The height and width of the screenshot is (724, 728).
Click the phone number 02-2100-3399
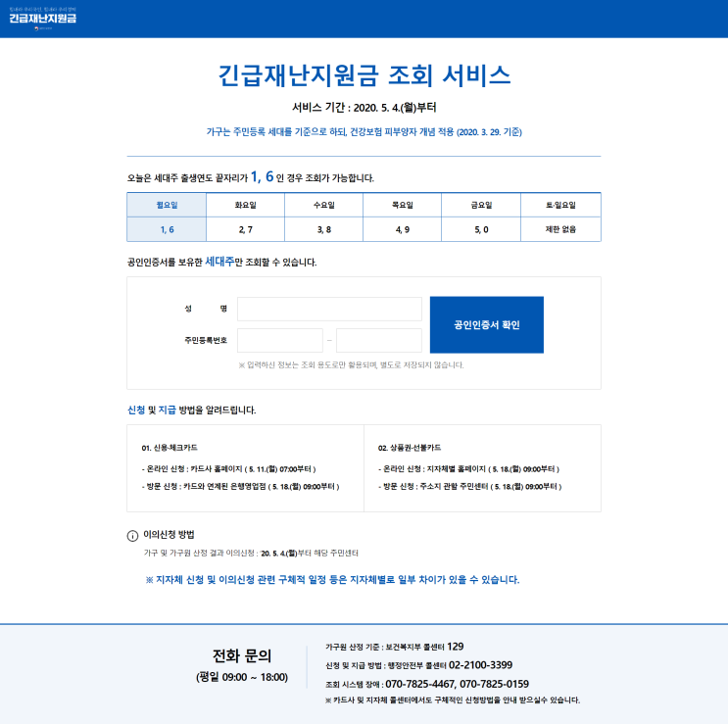(480, 665)
